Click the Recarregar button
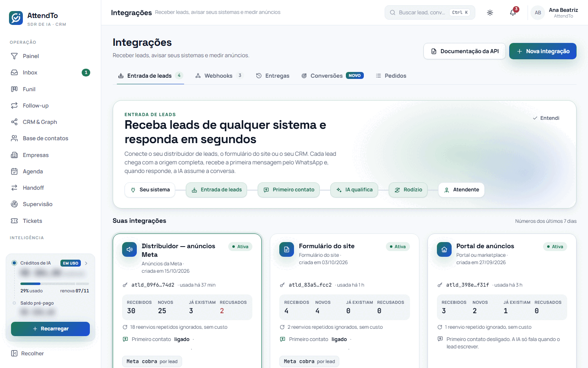This screenshot has height=368, width=588. click(x=50, y=329)
